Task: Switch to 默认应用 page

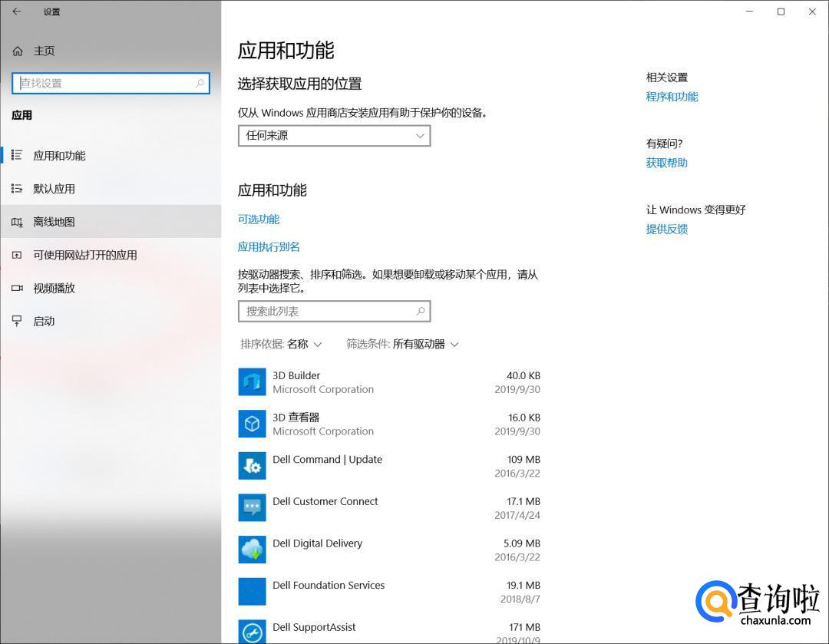Action: click(111, 189)
